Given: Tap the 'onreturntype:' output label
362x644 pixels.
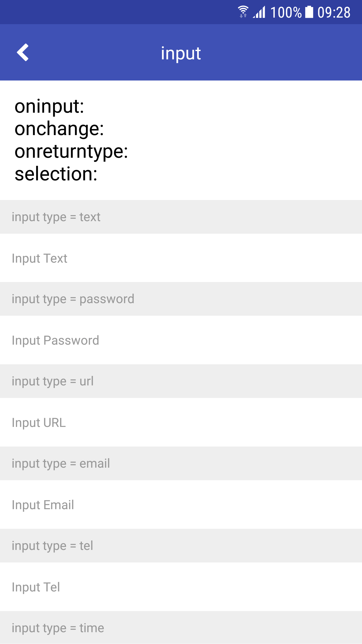Looking at the screenshot, I should click(71, 151).
